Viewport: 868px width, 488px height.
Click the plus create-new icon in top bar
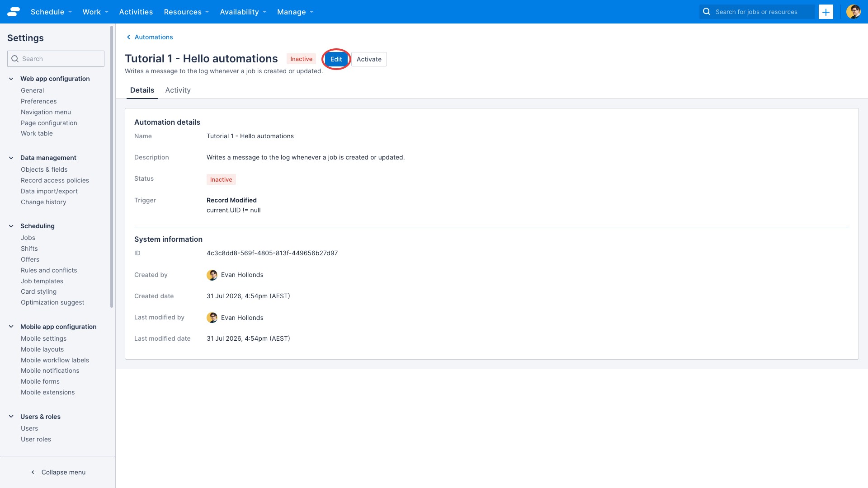tap(826, 12)
